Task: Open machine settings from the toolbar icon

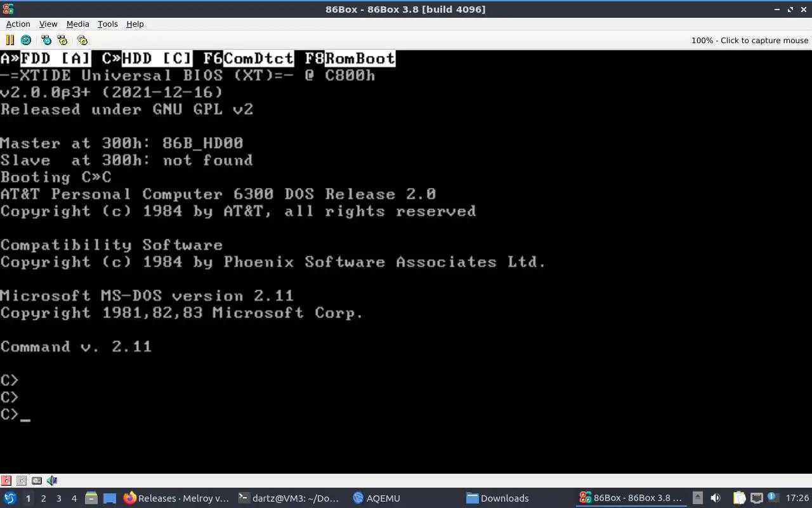Action: pyautogui.click(x=82, y=40)
